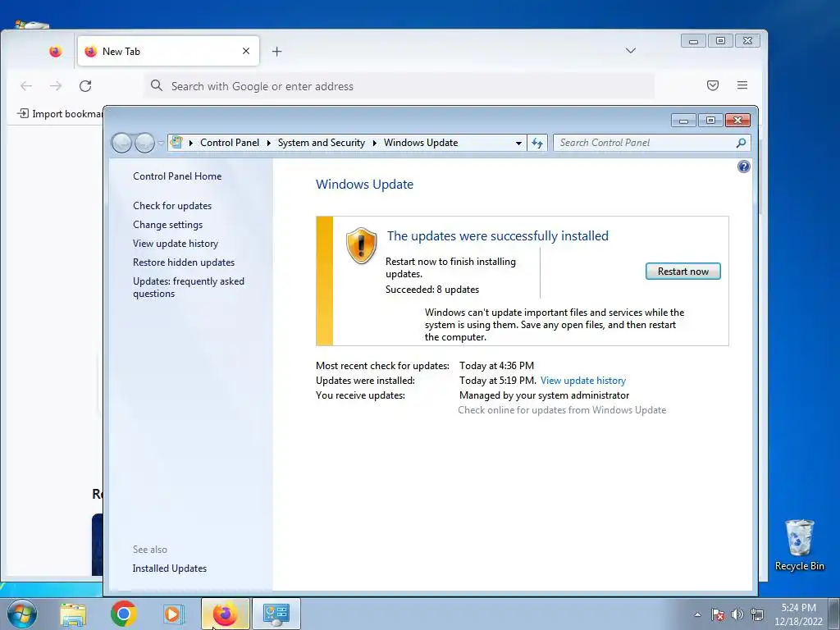
Task: Click the Control Panel search magnifier icon
Action: pyautogui.click(x=741, y=143)
